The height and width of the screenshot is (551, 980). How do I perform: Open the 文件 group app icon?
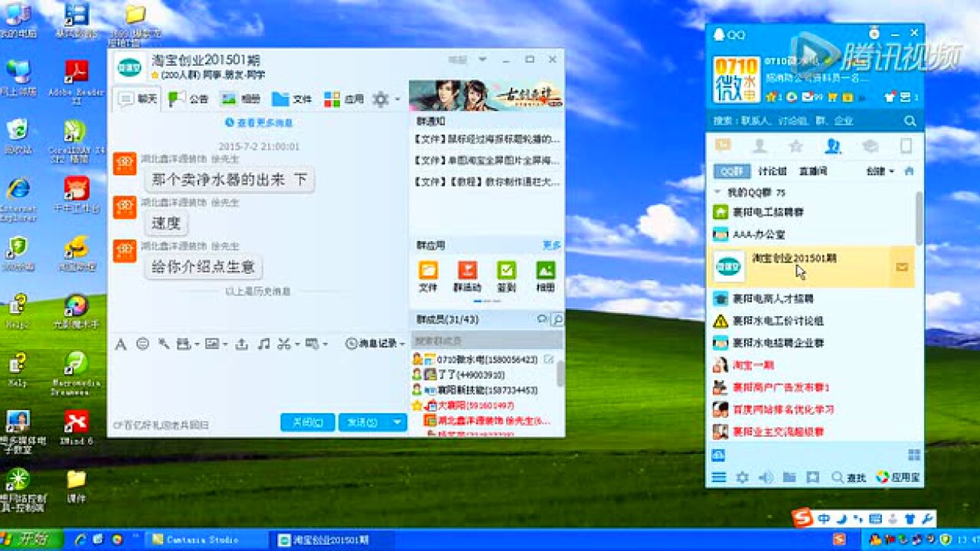(x=428, y=276)
